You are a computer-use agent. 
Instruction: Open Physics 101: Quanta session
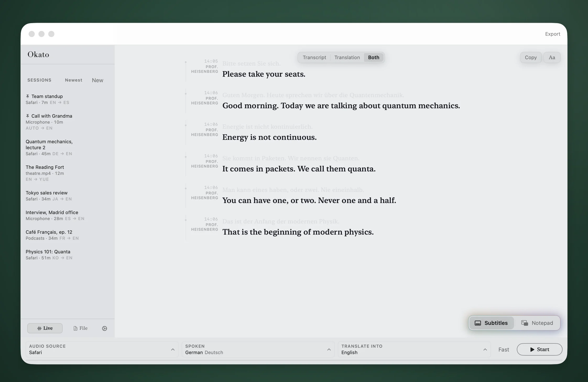coord(68,254)
